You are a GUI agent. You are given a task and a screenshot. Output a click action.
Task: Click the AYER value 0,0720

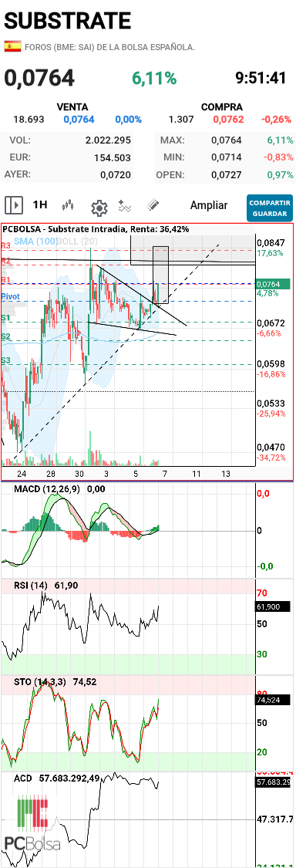(x=116, y=175)
